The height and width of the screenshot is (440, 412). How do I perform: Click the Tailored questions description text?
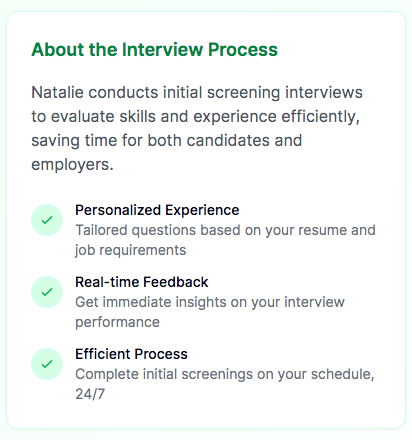pyautogui.click(x=225, y=240)
